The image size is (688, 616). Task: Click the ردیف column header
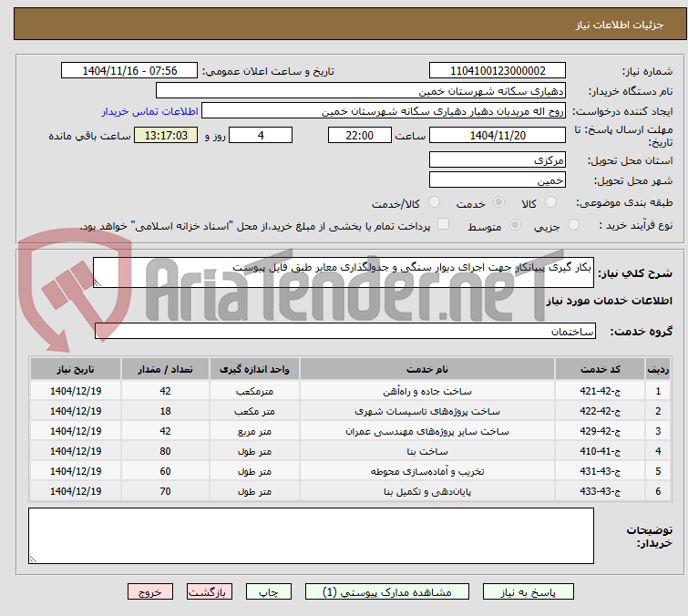[x=658, y=369]
